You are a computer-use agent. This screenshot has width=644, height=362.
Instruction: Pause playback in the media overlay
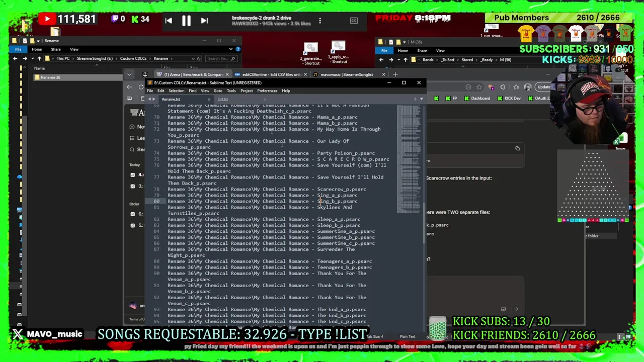tap(186, 21)
